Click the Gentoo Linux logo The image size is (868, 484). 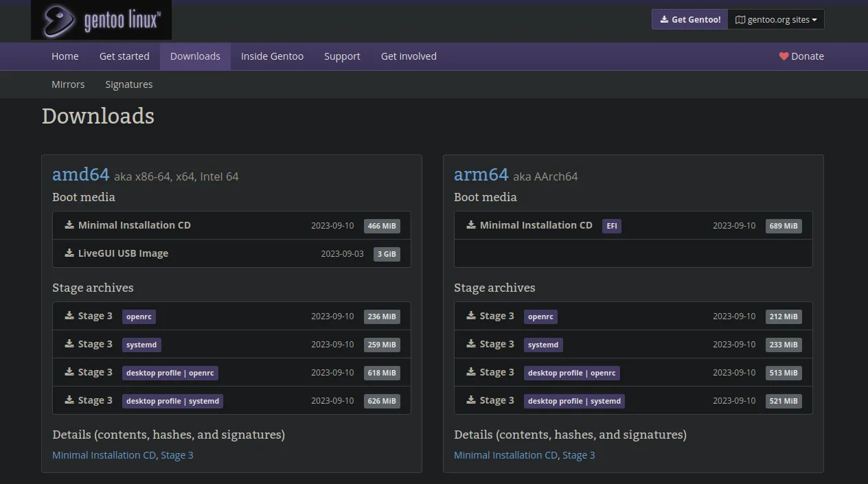tap(101, 20)
